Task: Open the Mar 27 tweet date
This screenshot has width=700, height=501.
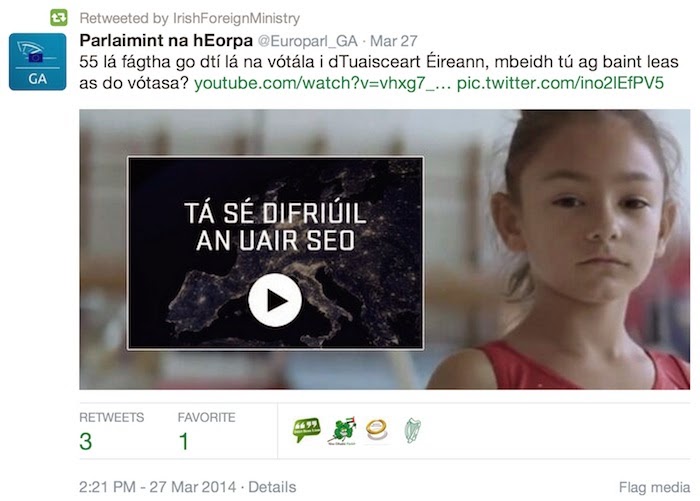Action: [x=394, y=41]
